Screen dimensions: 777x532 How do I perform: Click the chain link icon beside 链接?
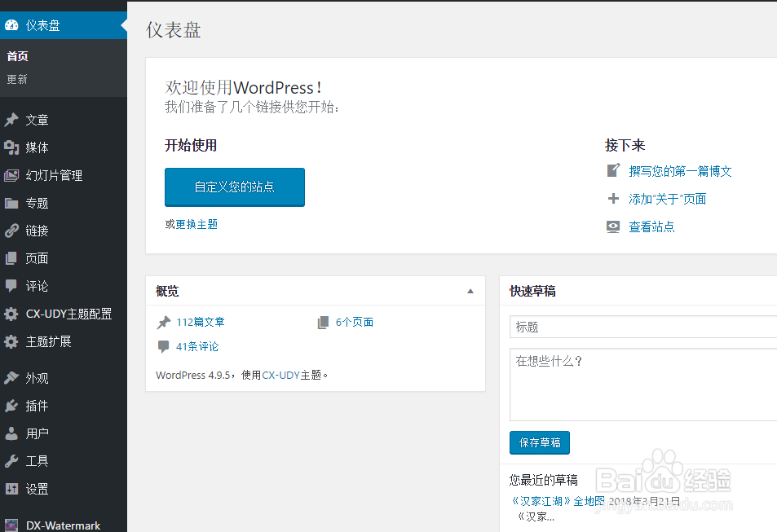11,231
